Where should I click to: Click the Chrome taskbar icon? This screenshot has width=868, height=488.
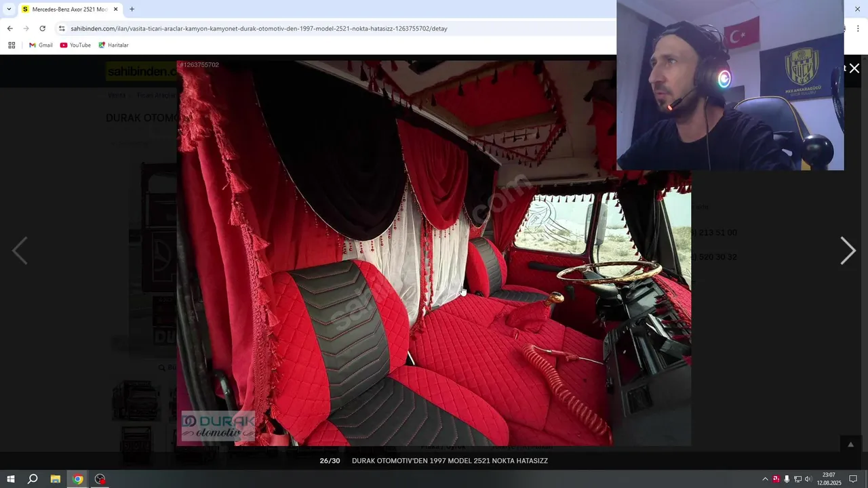pos(78,479)
